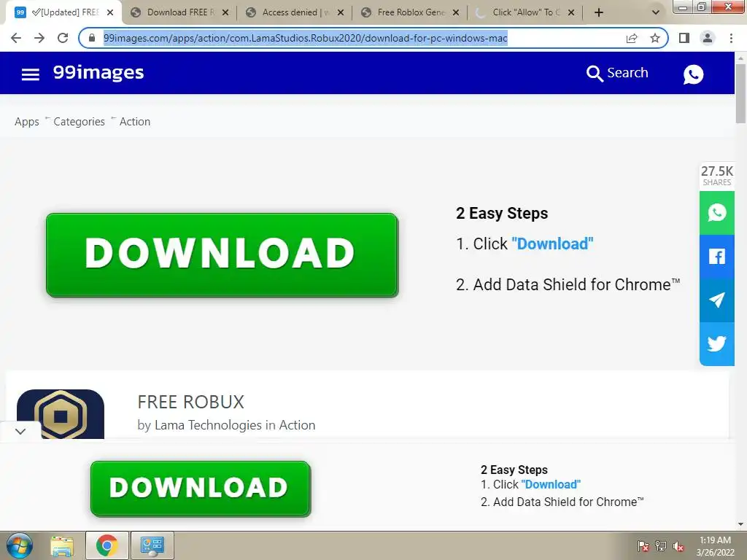This screenshot has height=560, width=747.
Task: Click the bottom banner DOWNLOAD button
Action: point(201,488)
